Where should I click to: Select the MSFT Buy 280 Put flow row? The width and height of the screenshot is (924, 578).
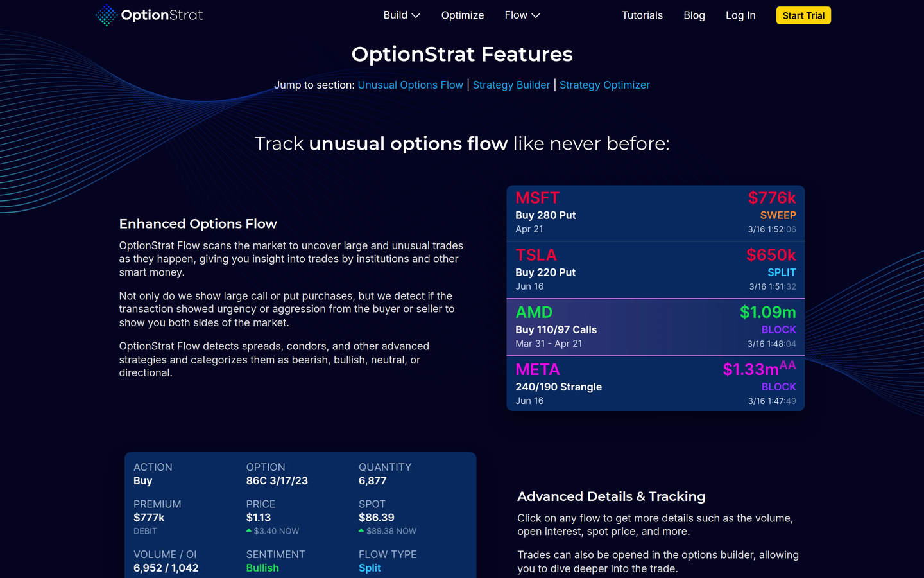(656, 213)
